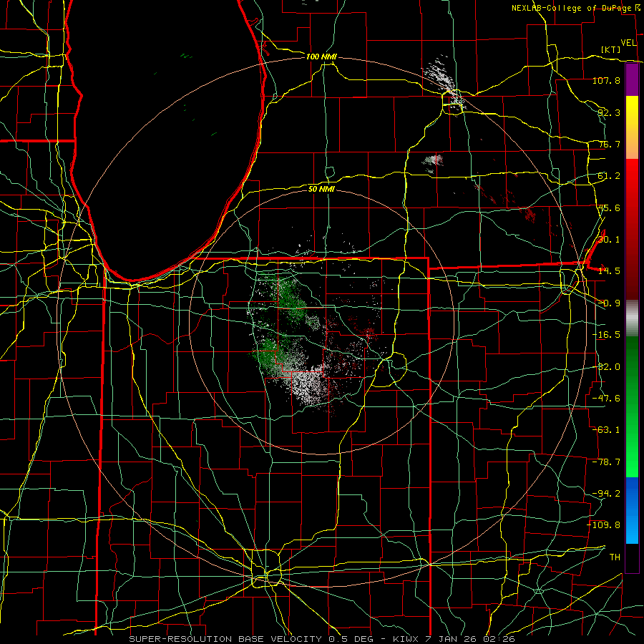This screenshot has width=644, height=644.
Task: Click the 100 NMI range ring label
Action: coord(321,57)
